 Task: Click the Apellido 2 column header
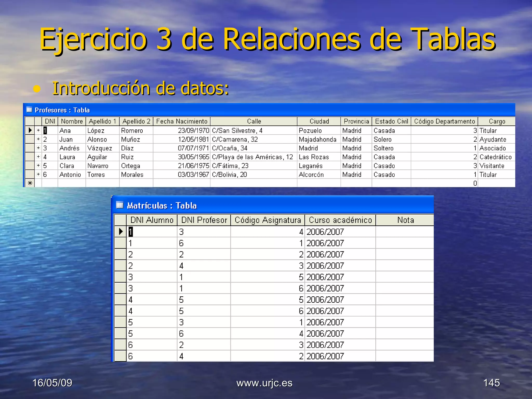(136, 121)
